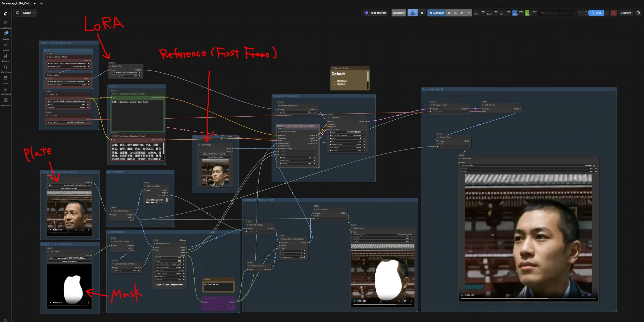Image resolution: width=644 pixels, height=322 pixels.
Task: Click the red X cancel button
Action: click(613, 13)
